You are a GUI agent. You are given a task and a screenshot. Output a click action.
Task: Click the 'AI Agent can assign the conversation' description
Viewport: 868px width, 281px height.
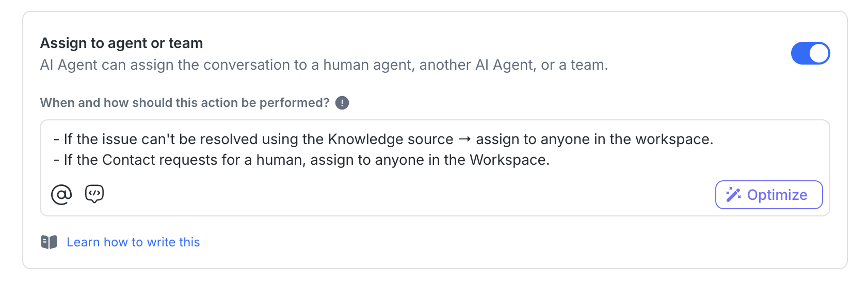(x=324, y=65)
